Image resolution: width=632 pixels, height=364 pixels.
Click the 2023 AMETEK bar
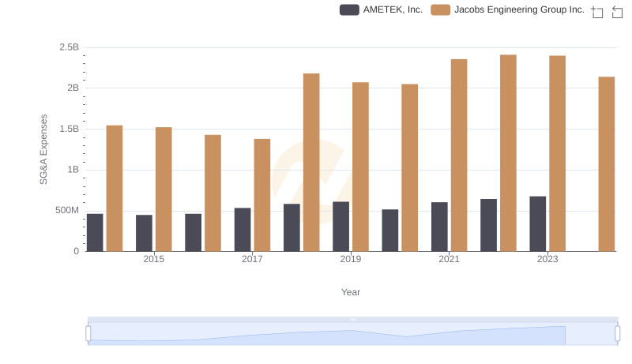coord(538,224)
